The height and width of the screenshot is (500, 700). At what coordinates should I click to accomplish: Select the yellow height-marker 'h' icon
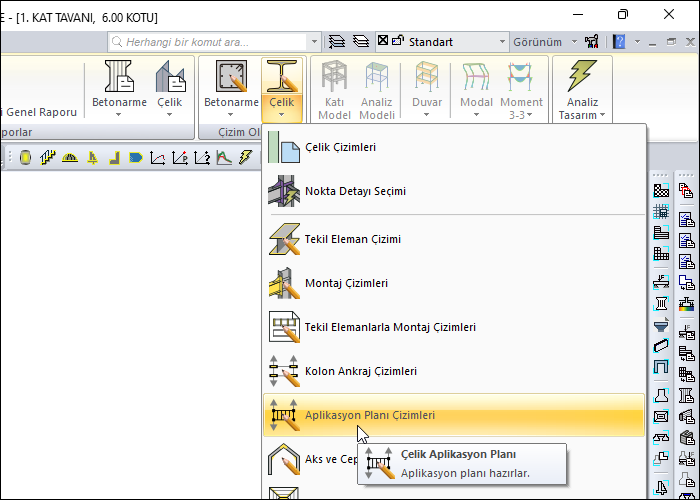tap(92, 158)
